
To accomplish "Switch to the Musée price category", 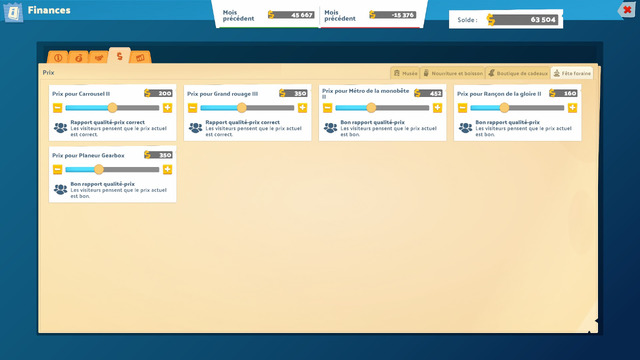I will tap(405, 73).
